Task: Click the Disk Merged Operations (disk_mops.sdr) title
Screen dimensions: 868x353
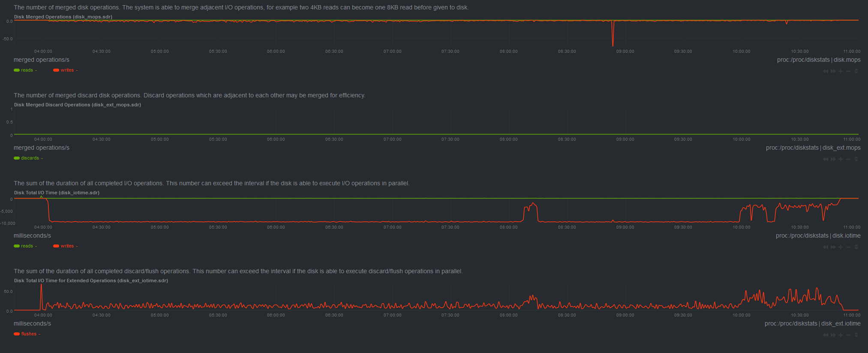Action: point(63,17)
